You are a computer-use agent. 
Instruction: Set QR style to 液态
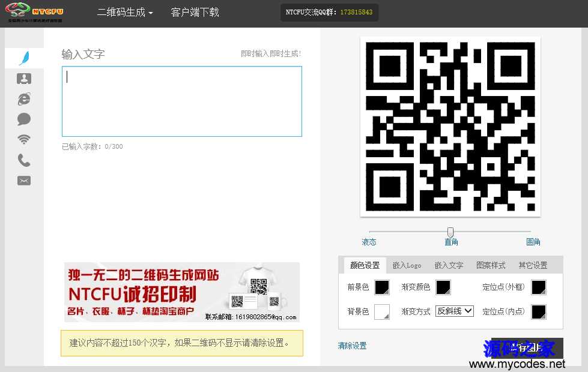point(369,242)
